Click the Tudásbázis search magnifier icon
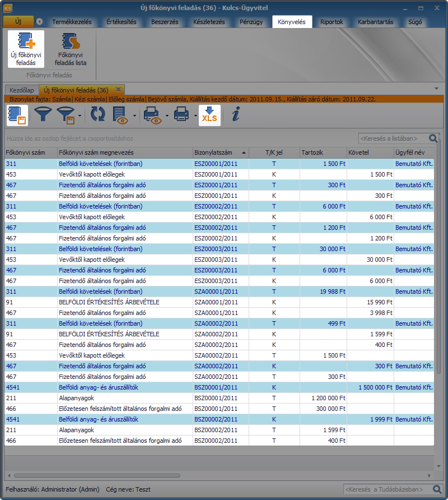Screen dimensions: 448x500 tap(437, 489)
